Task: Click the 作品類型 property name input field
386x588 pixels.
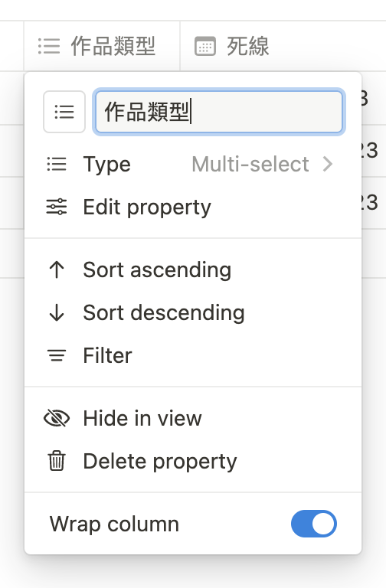Action: (219, 112)
